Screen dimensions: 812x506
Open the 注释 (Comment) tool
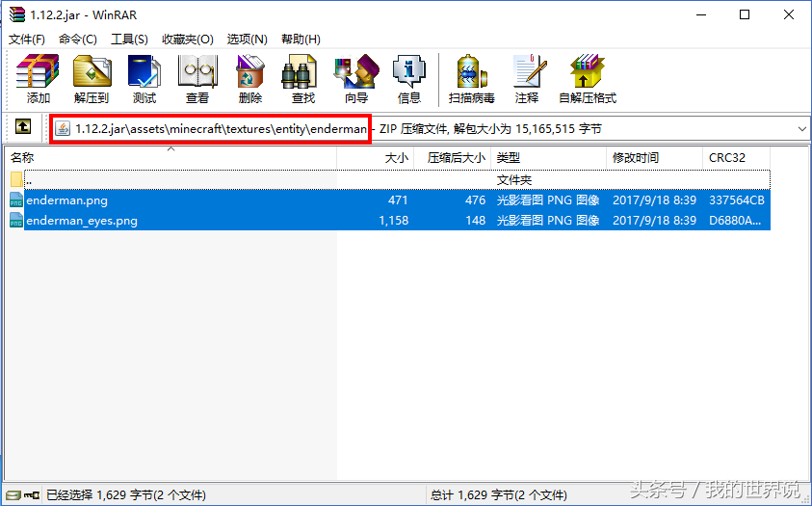[527, 79]
